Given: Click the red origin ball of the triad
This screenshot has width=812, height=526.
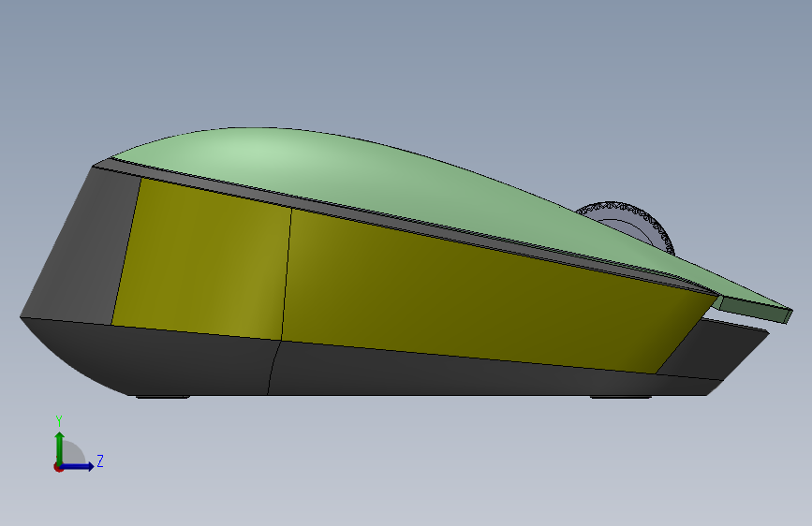Looking at the screenshot, I should tap(58, 467).
